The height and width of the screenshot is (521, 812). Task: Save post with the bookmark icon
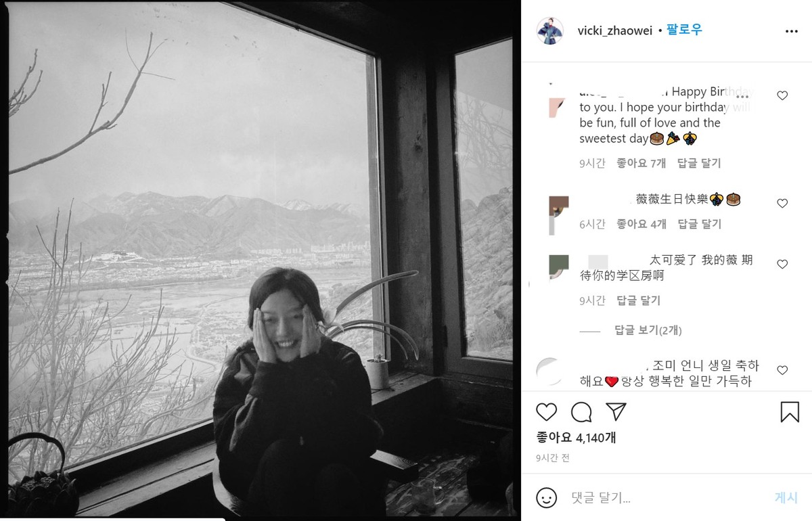tap(790, 412)
